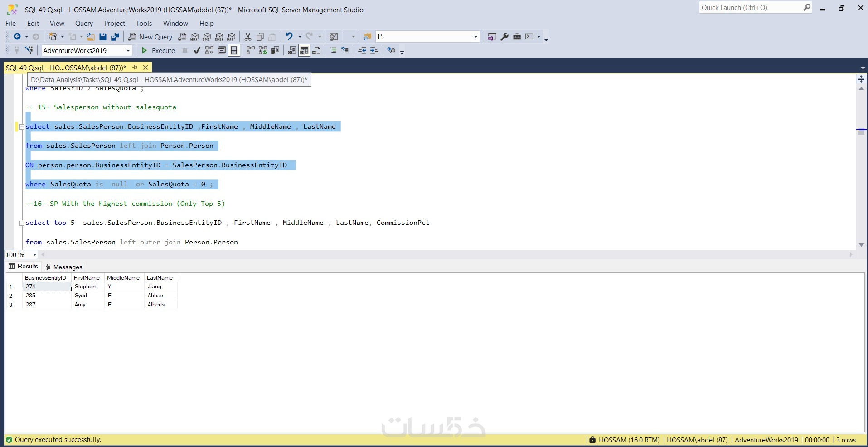
Task: Open the active documents list arrow
Action: pos(863,68)
